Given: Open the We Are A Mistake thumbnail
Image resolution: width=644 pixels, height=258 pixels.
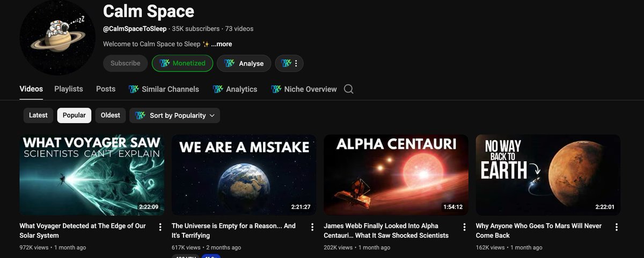Looking at the screenshot, I should [x=244, y=175].
